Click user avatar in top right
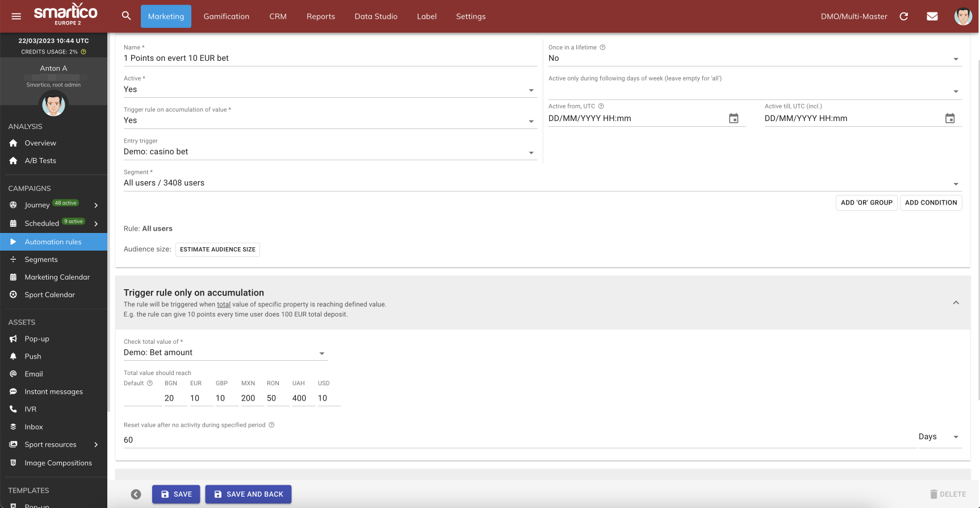Image resolution: width=980 pixels, height=508 pixels. [x=963, y=16]
